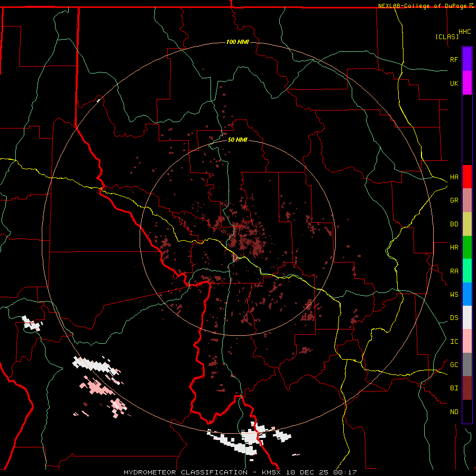Click the BD legend label
The height and width of the screenshot is (476, 476).
[x=454, y=224]
